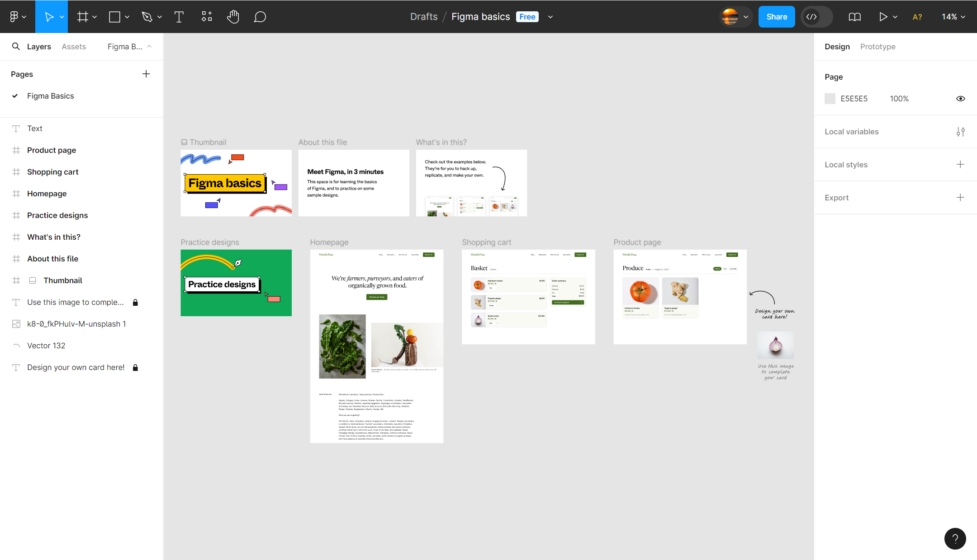Click the user avatar icon
The image size is (977, 560).
pyautogui.click(x=730, y=17)
